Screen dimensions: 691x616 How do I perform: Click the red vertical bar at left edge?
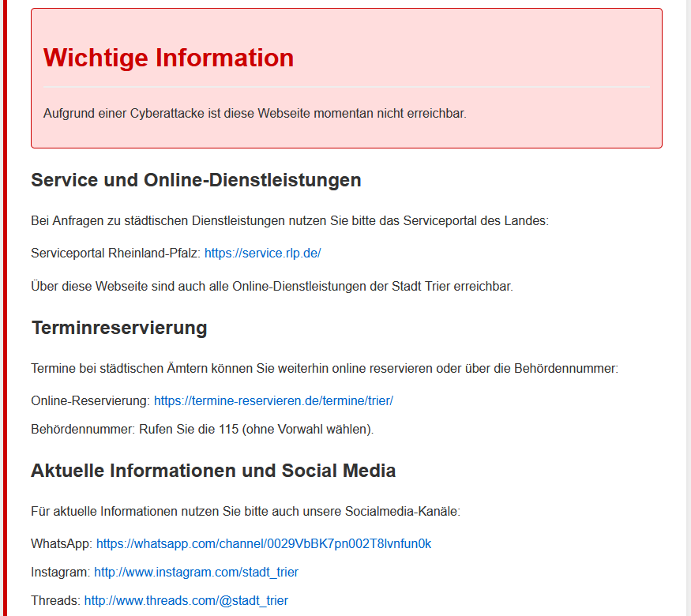tap(3, 316)
